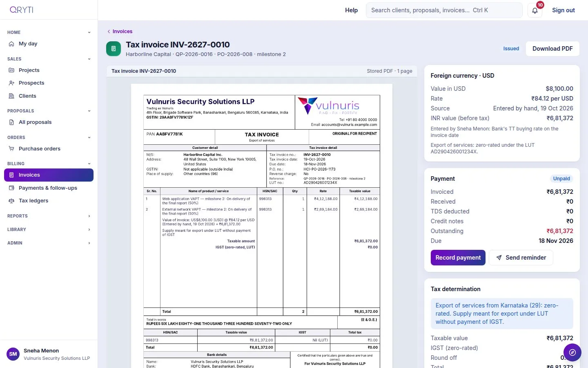588x368 pixels.
Task: Go to Tax ledgers
Action: point(49,201)
